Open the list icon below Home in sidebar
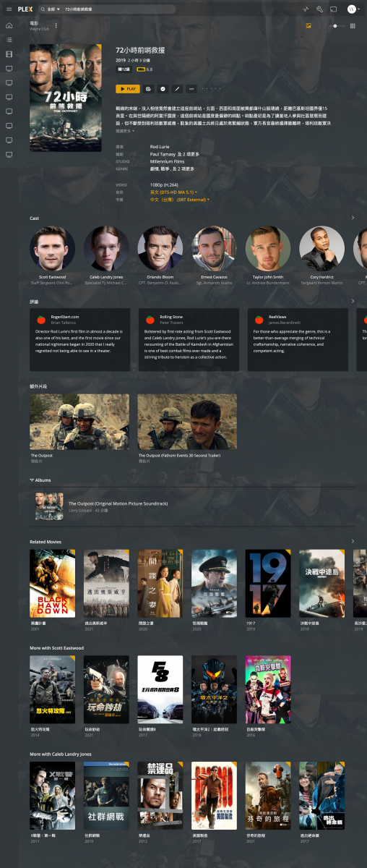This screenshot has width=367, height=868. [x=9, y=40]
